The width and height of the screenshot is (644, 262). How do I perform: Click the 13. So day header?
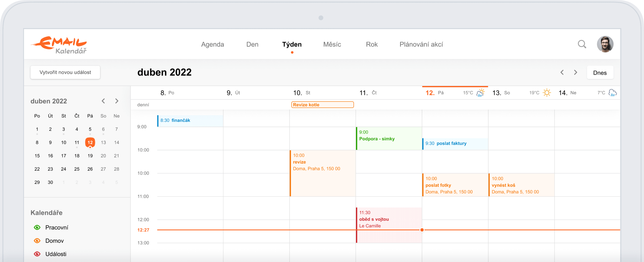[x=501, y=93]
